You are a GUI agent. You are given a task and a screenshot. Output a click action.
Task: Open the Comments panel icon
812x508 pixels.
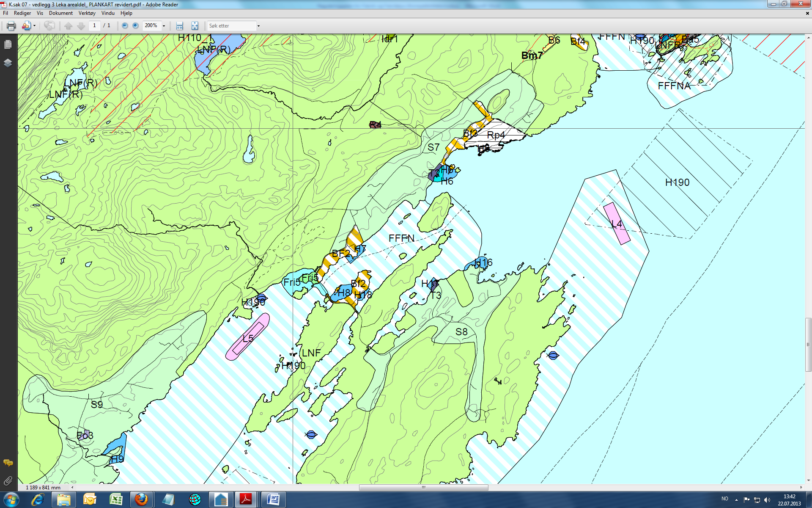(x=8, y=463)
